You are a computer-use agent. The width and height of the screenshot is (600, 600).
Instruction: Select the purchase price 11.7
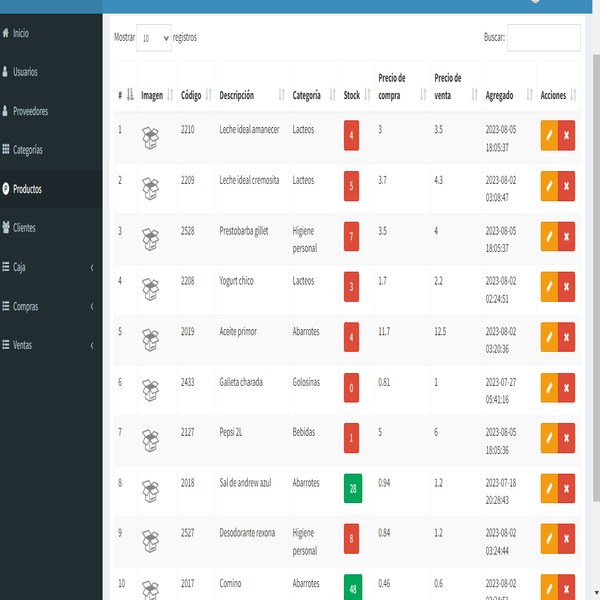click(384, 331)
